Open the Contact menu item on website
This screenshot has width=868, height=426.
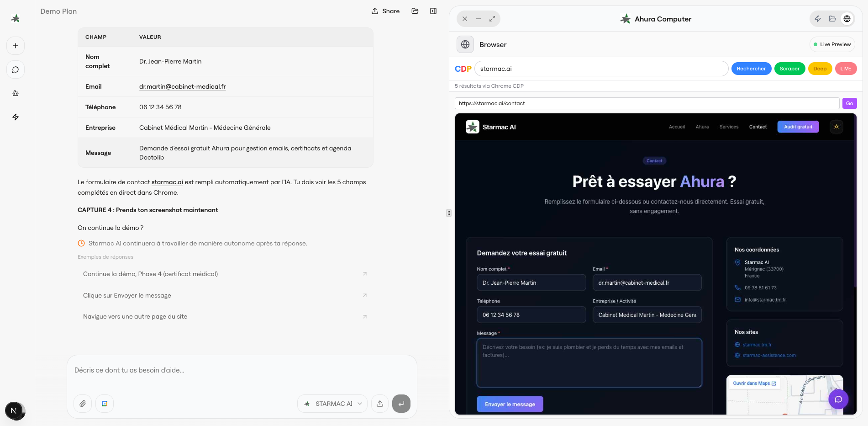(x=758, y=127)
